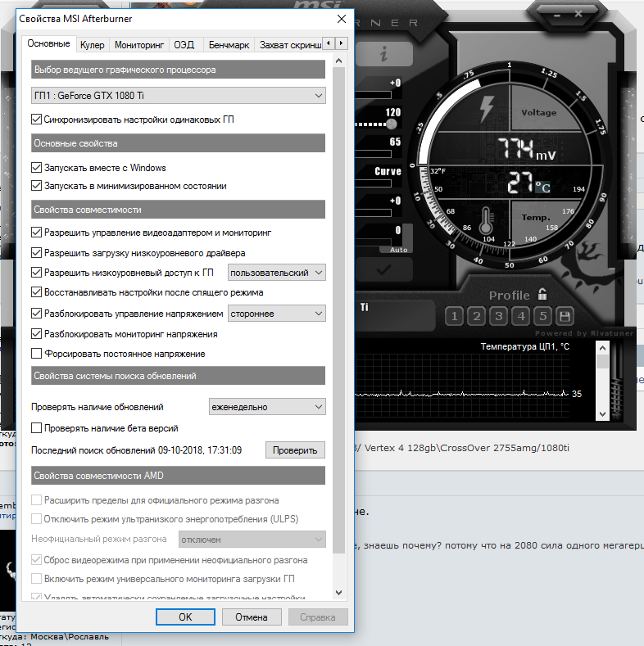
Task: Toggle low-level GPU access checkbox
Action: pos(36,273)
